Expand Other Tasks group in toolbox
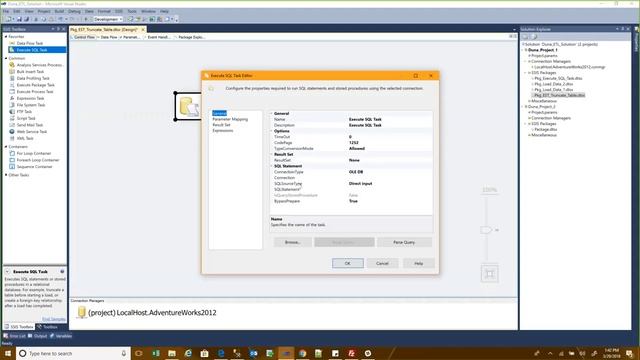 (x=6, y=175)
